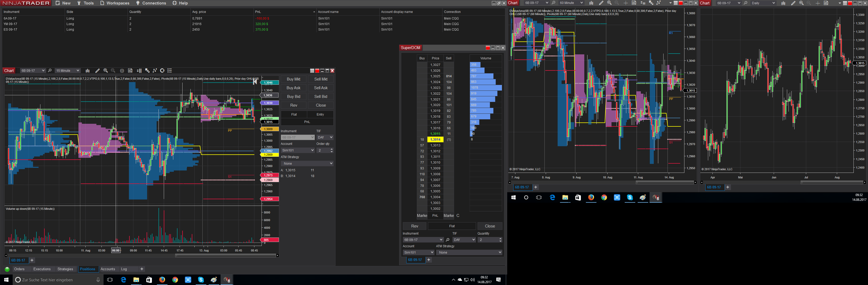The height and width of the screenshot is (285, 868).
Task: Click the grey link square on 15 Minute chart
Action: [312, 71]
